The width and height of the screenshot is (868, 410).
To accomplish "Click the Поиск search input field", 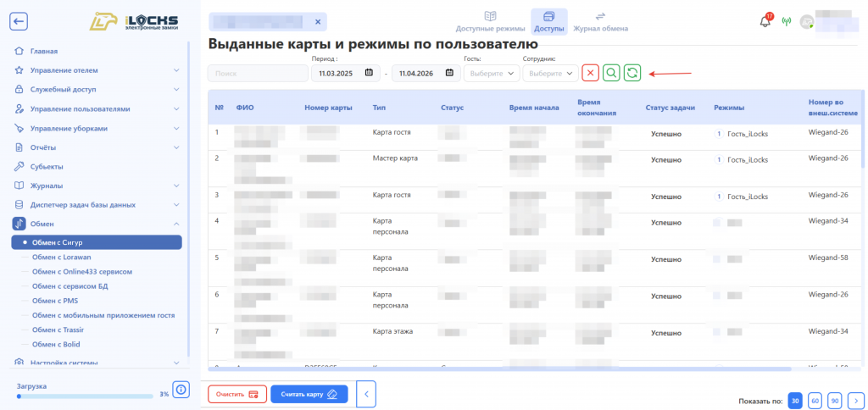I will pyautogui.click(x=258, y=73).
